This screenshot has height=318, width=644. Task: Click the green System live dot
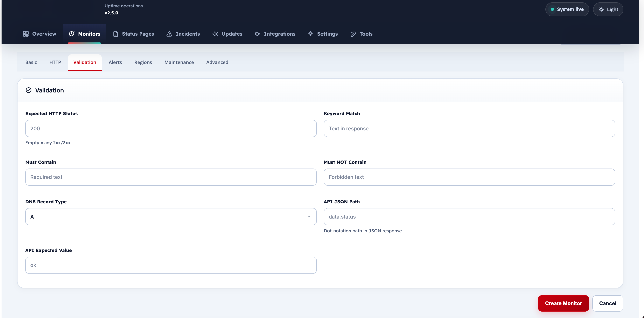552,10
